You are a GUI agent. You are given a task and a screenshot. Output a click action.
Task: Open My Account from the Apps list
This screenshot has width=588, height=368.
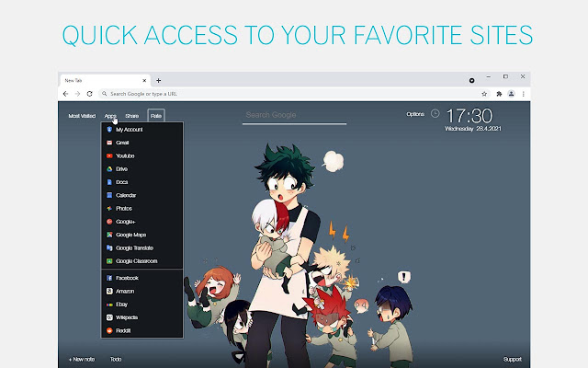142,130
